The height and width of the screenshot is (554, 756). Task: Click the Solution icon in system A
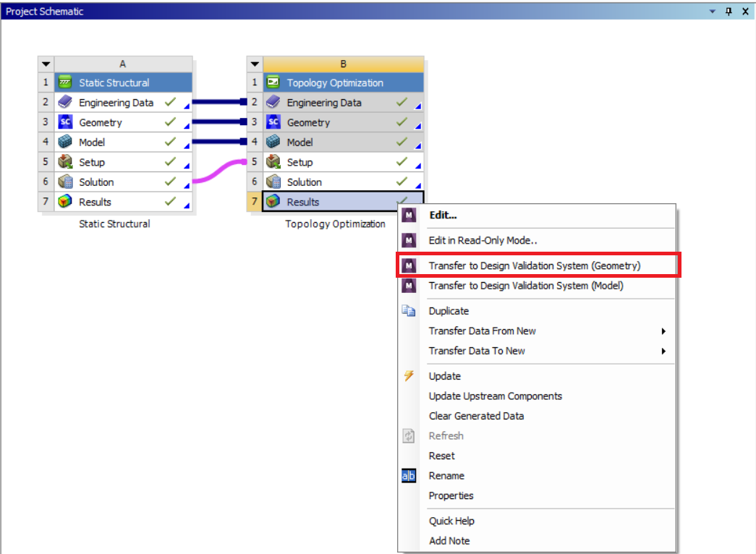coord(65,182)
